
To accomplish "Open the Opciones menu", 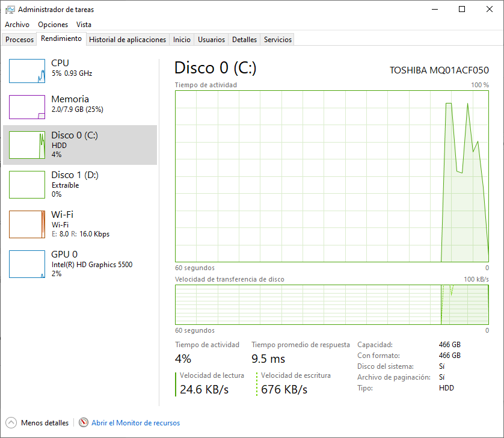I will pos(53,25).
